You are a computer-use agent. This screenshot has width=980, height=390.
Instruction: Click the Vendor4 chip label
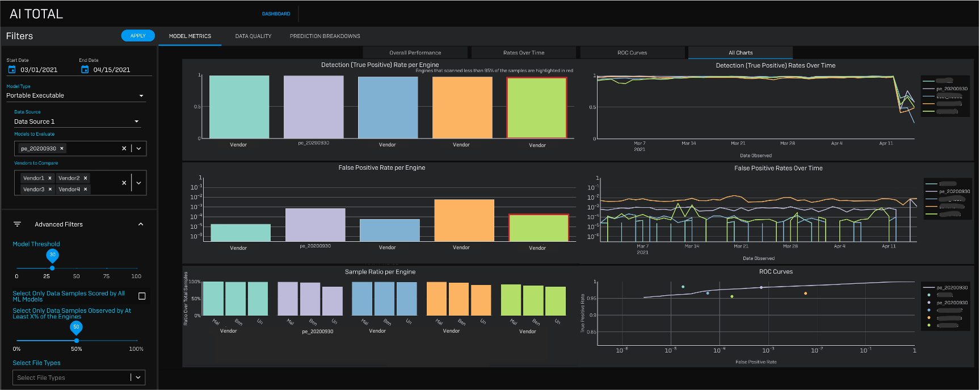click(69, 190)
